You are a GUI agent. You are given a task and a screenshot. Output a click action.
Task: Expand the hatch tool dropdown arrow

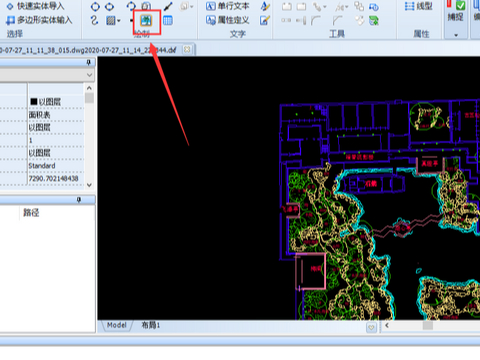coord(119,21)
